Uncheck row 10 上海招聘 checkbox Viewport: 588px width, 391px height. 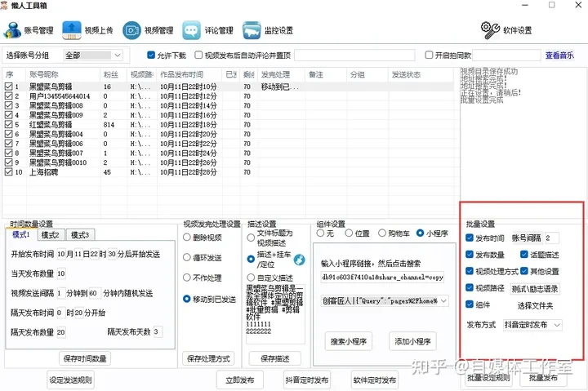(9, 172)
